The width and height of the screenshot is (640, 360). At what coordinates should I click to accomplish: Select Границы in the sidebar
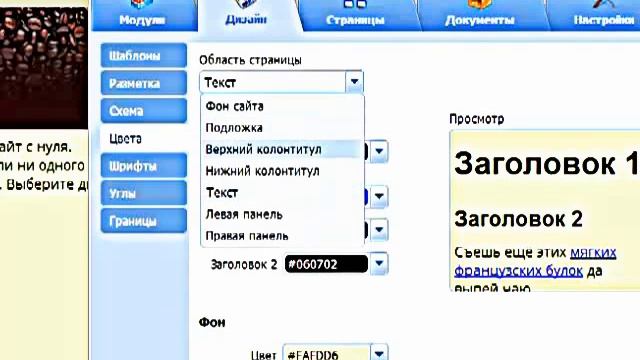[x=144, y=221]
